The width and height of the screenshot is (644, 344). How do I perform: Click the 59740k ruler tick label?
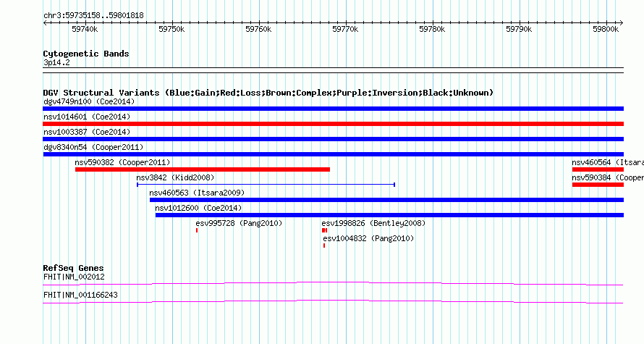[85, 29]
